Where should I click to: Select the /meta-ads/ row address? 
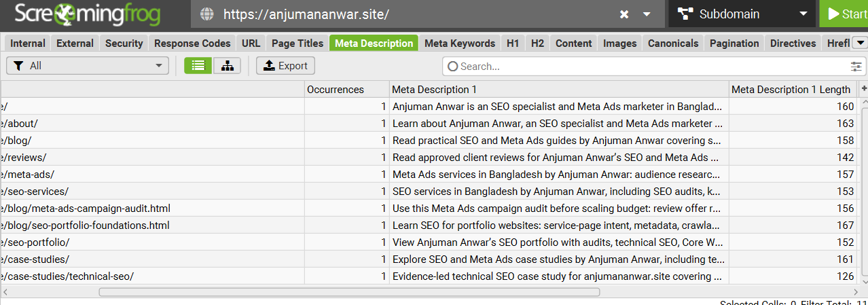coord(152,175)
